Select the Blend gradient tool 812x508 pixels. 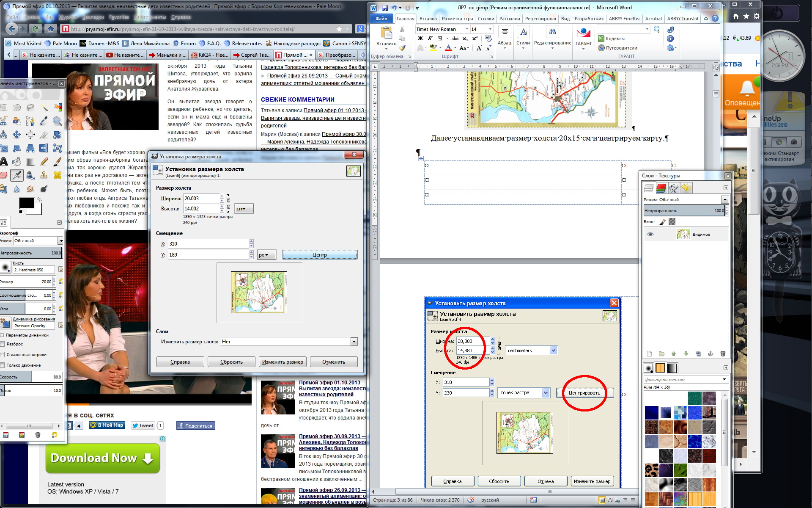(30, 162)
